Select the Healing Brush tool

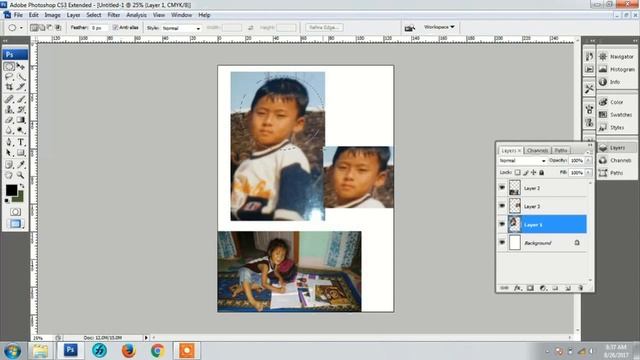click(x=9, y=99)
